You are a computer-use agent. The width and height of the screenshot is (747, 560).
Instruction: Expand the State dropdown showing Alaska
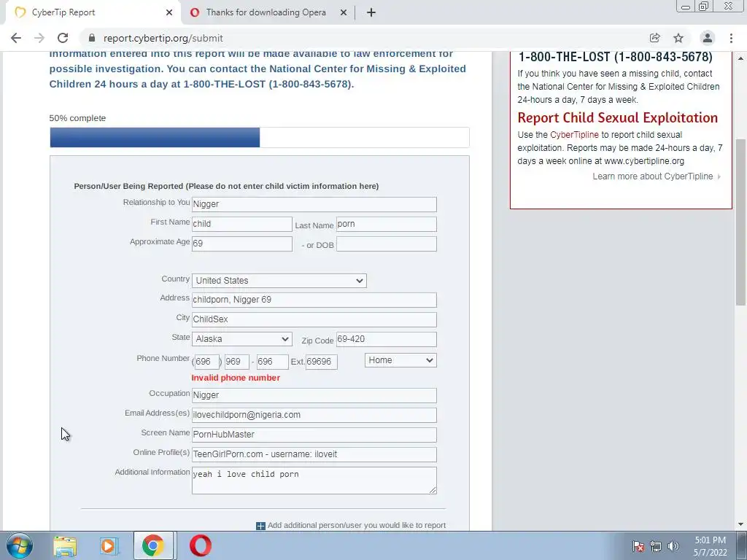[242, 339]
